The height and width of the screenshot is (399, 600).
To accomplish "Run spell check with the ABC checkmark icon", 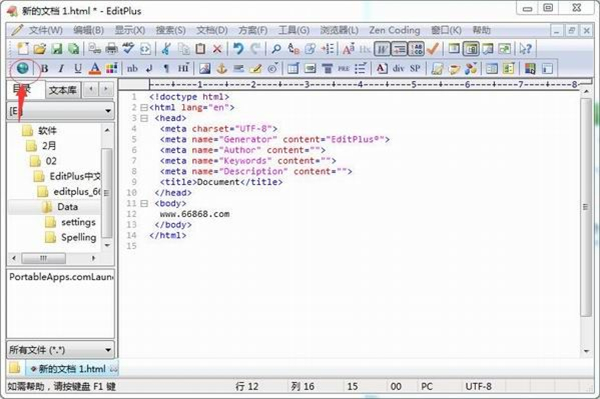I will [x=128, y=49].
